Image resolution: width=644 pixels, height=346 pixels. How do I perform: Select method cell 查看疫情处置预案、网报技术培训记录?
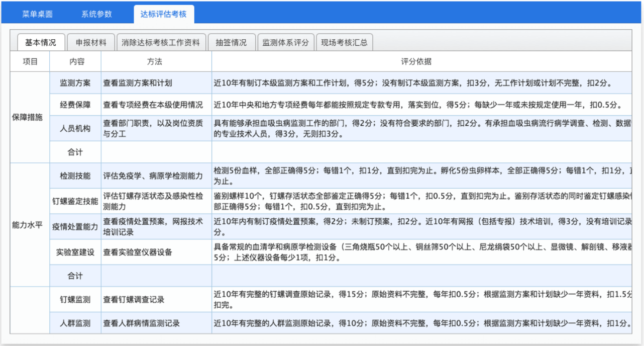[156, 227]
